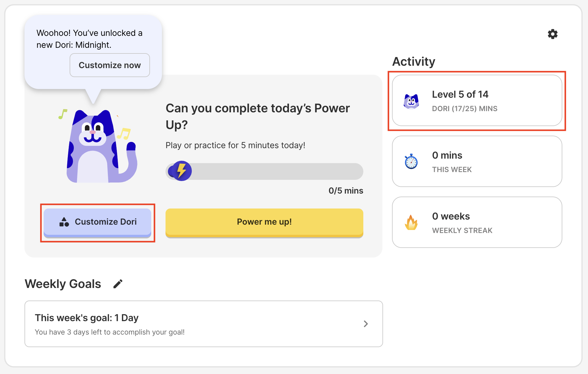Click the Weekly Goals heading
Viewport: 588px width, 374px height.
pos(63,284)
